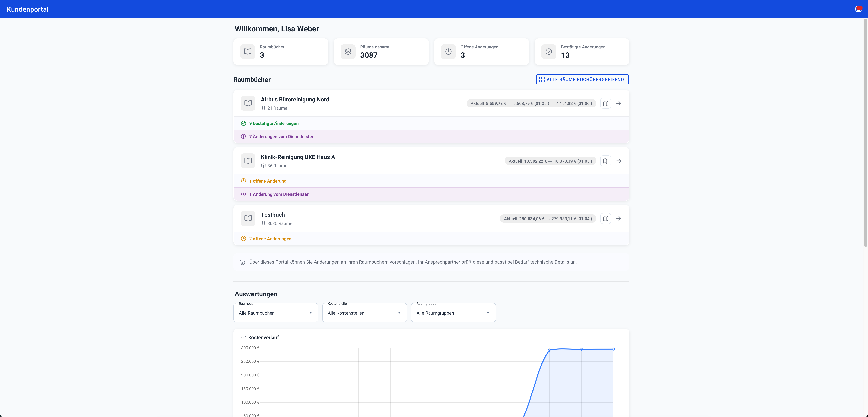
Task: Open the Raumgruppe filter dropdown
Action: point(453,313)
